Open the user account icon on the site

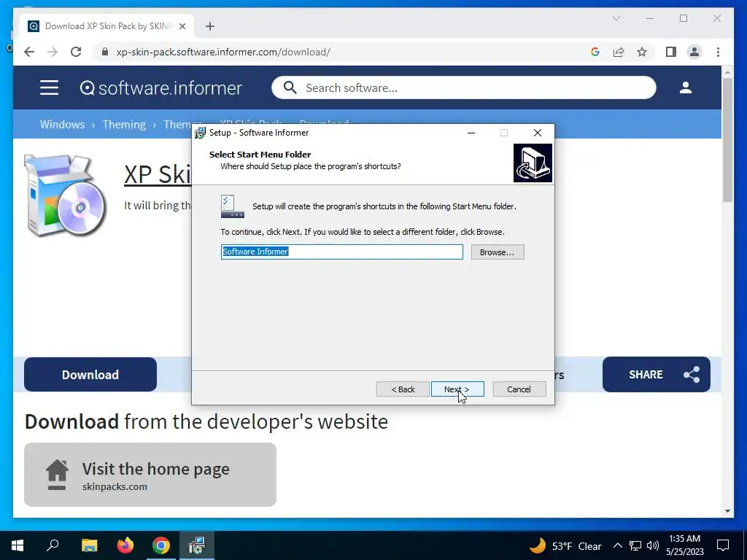686,87
